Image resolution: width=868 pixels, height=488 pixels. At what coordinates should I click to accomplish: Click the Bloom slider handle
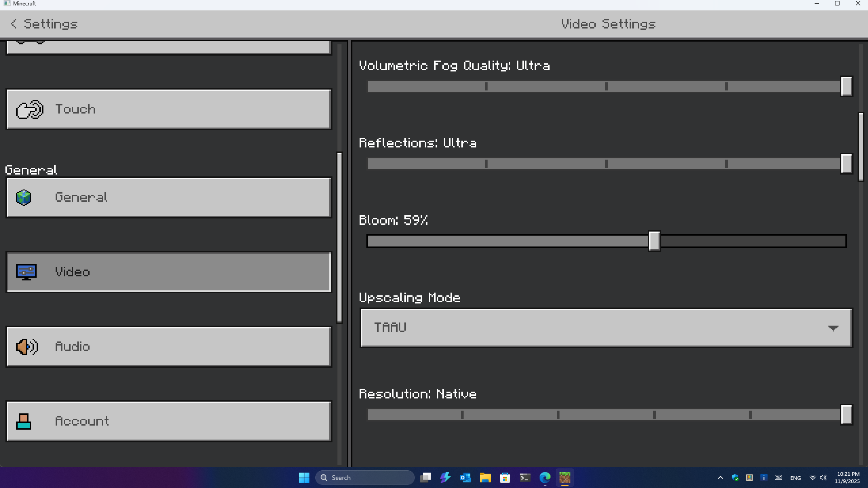tap(654, 241)
